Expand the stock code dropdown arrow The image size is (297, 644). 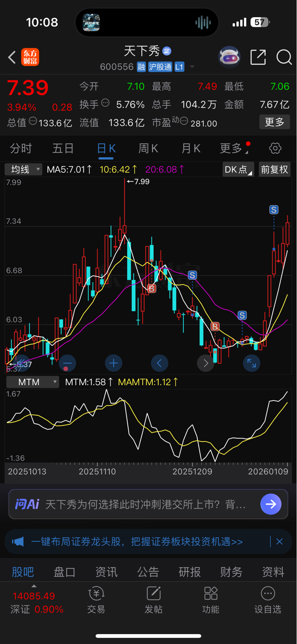[x=192, y=67]
